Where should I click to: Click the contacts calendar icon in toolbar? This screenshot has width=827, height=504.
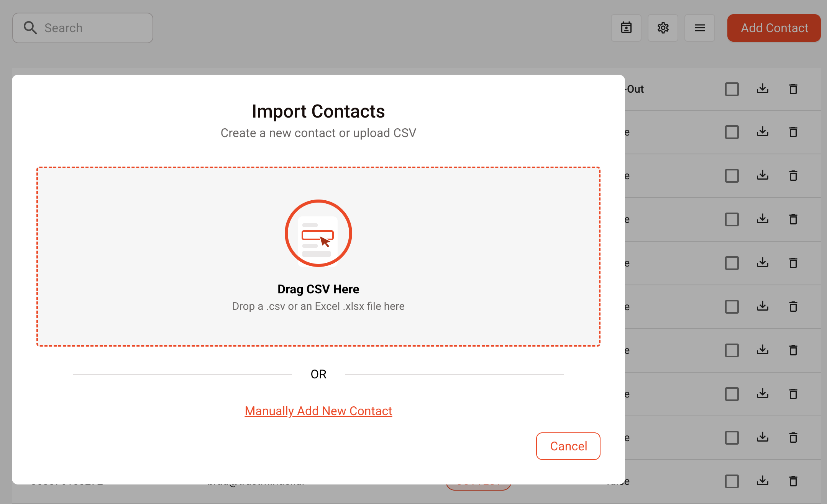626,28
